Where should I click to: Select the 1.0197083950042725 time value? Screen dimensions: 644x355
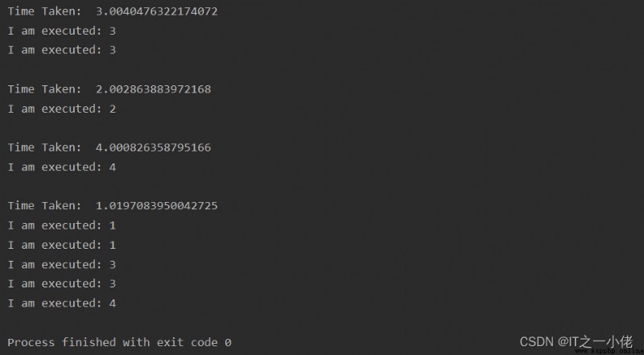[x=156, y=205]
